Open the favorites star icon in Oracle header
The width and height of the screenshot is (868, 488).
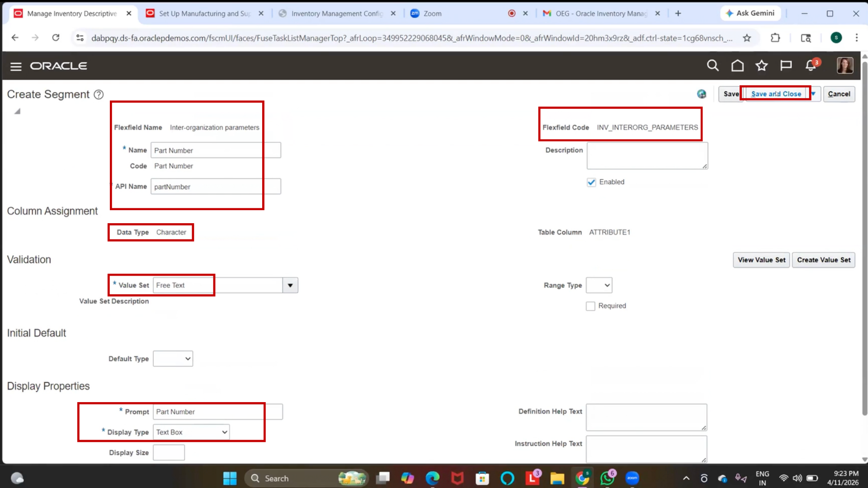762,66
